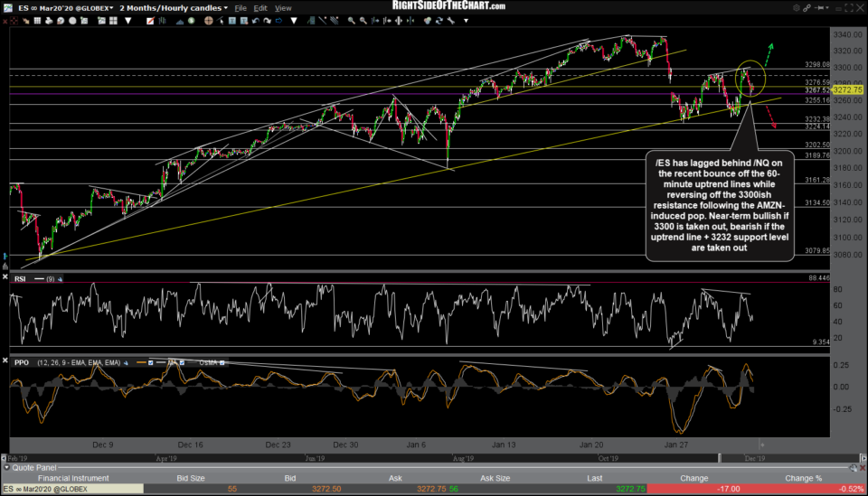Click the red X icon in the toolbar
Viewport: 868px width, 496px height.
pos(5,21)
